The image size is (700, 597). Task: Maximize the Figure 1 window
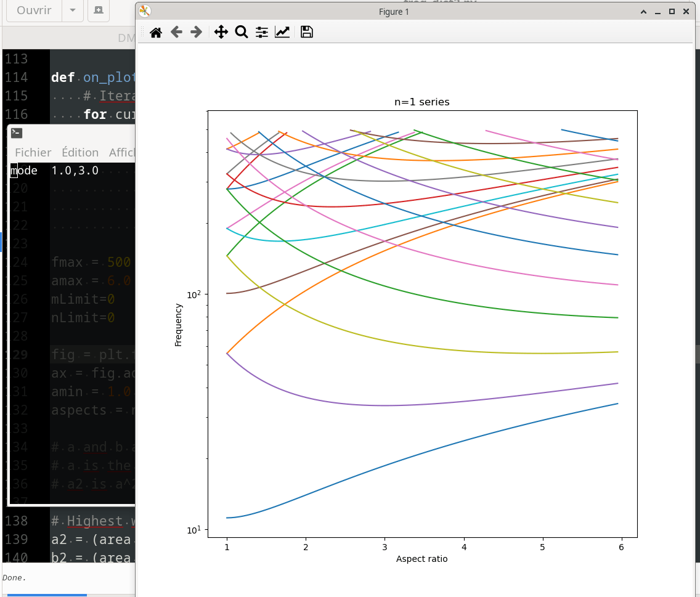[x=672, y=12]
